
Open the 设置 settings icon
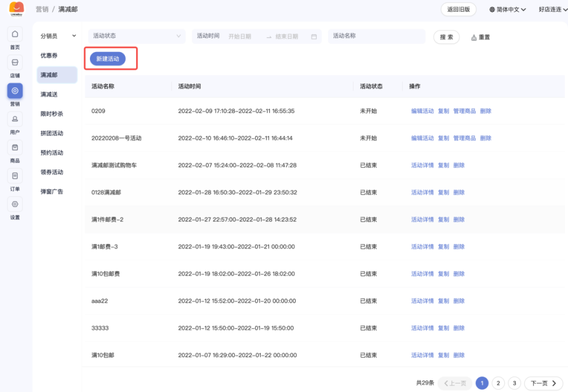click(15, 204)
